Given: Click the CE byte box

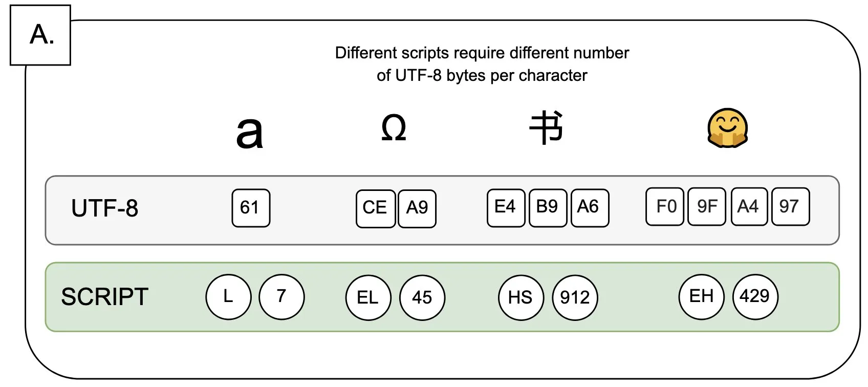Looking at the screenshot, I should coord(376,208).
